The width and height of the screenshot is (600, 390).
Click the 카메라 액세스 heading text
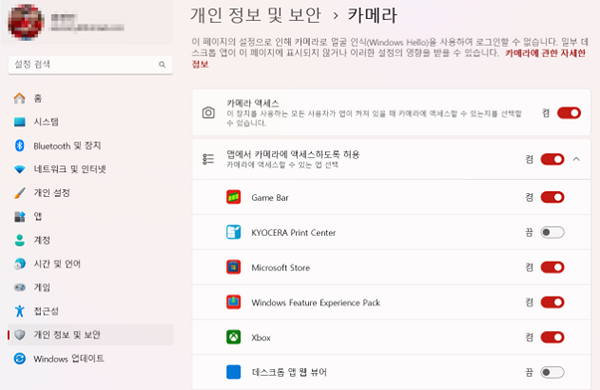(253, 103)
